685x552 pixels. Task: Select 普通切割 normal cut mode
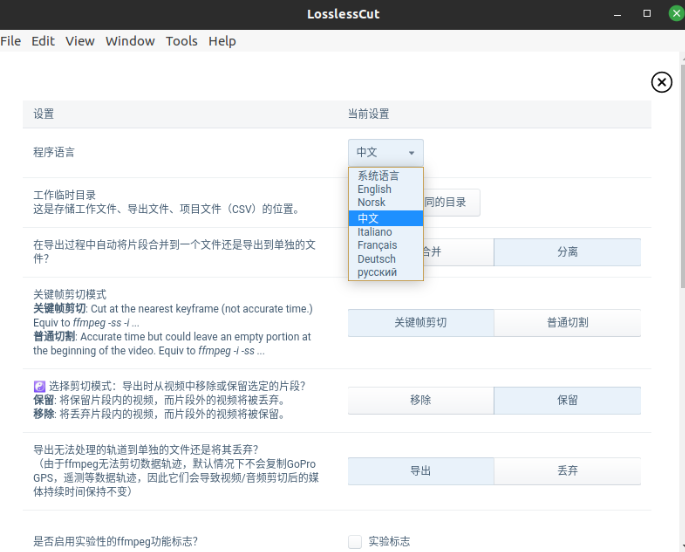(x=567, y=323)
